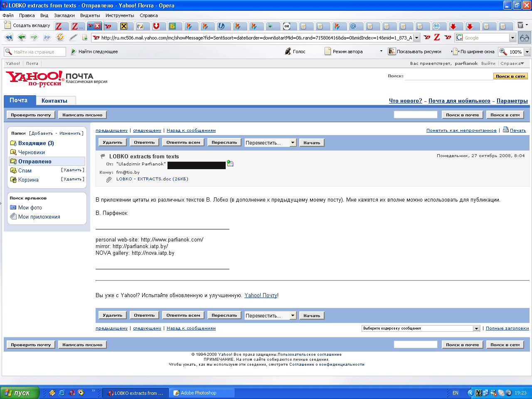Expand the message encoding dropdown
This screenshot has width=532, height=399.
pos(476,328)
